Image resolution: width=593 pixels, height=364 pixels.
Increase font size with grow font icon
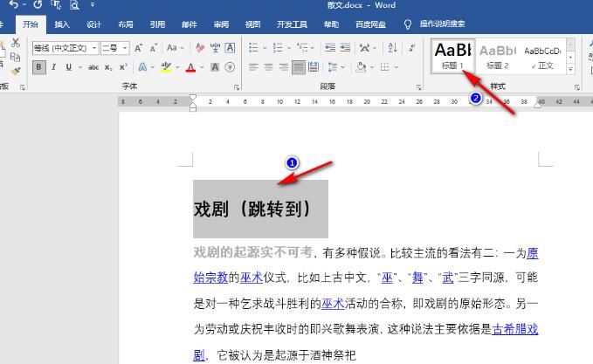(x=139, y=48)
